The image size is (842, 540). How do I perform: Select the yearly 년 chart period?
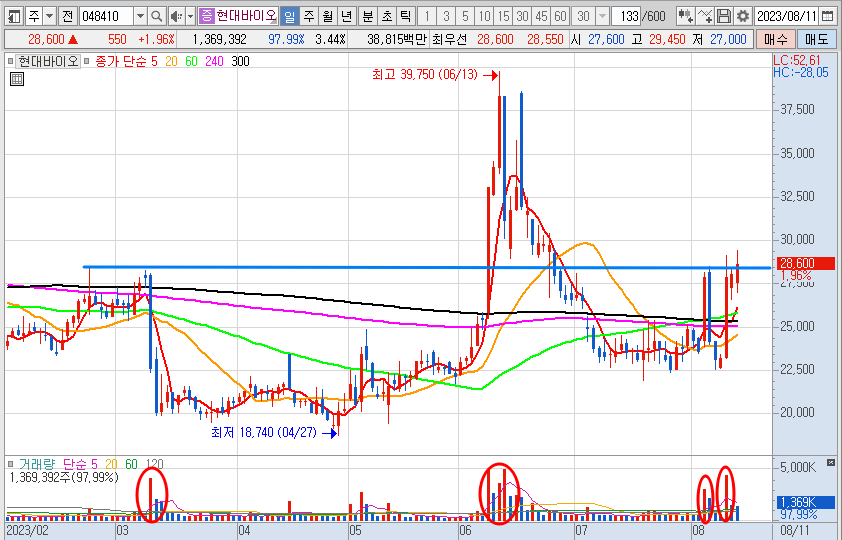click(x=346, y=16)
